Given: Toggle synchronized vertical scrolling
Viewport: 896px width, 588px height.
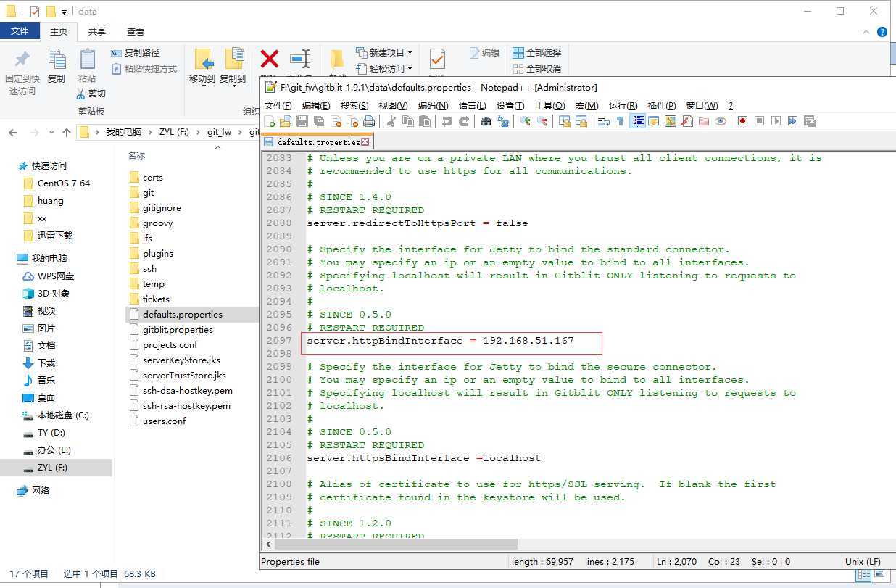Looking at the screenshot, I should coord(565,121).
